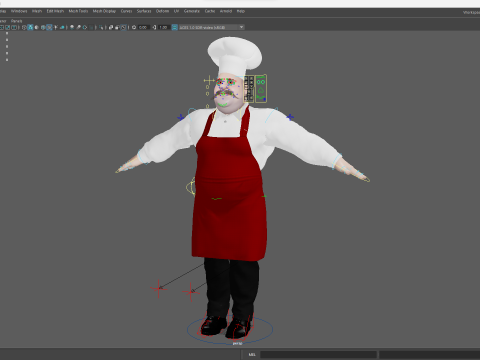The width and height of the screenshot is (480, 360).
Task: Select the blue shoulder control on character's right shoulder
Action: [x=180, y=117]
